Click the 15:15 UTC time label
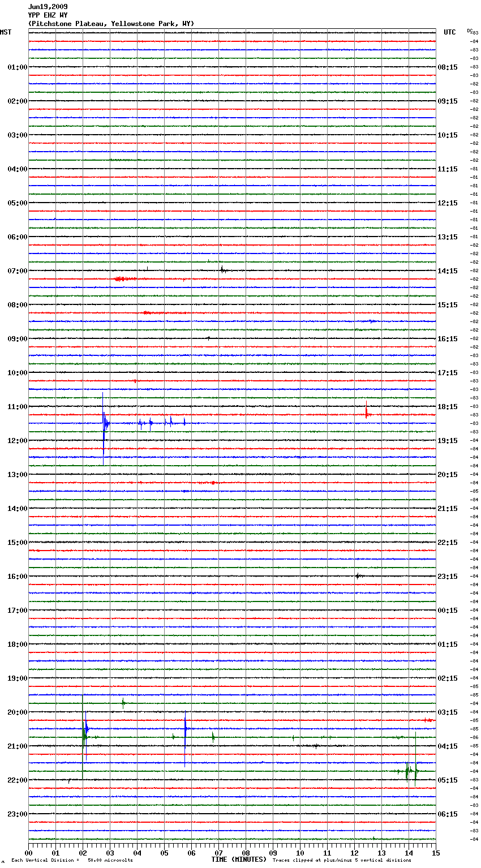This screenshot has width=481, height=868. point(448,305)
